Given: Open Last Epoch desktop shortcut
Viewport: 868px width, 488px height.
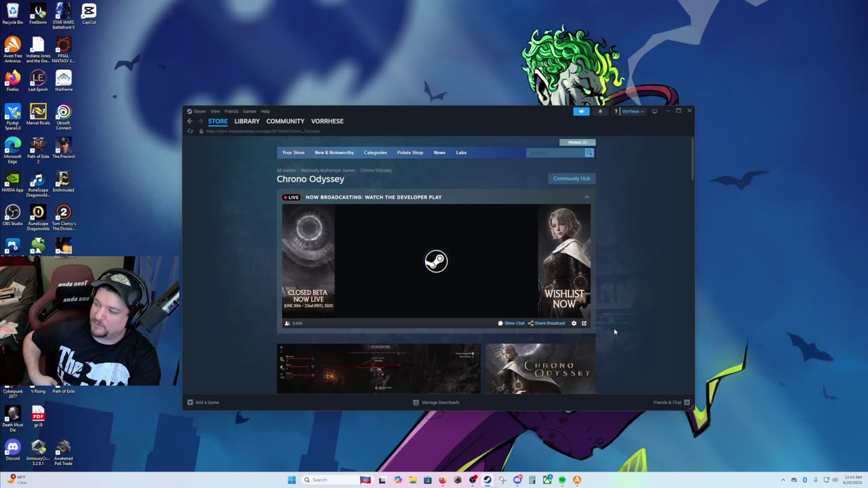Looking at the screenshot, I should click(38, 81).
